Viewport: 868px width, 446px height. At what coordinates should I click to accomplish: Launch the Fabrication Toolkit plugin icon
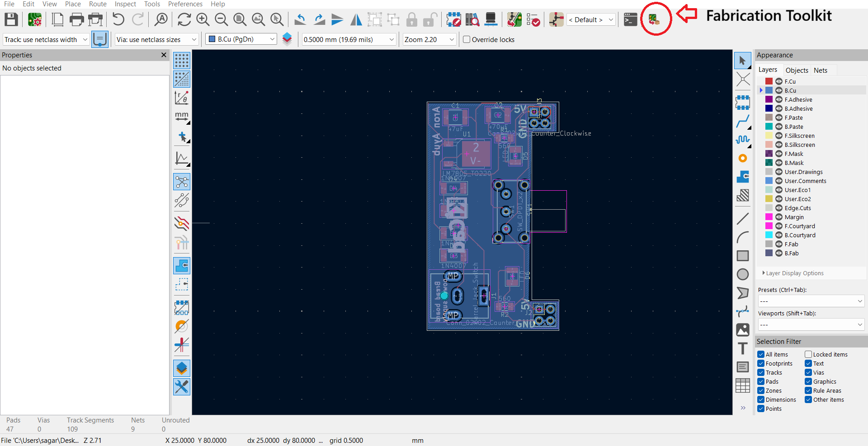click(654, 19)
